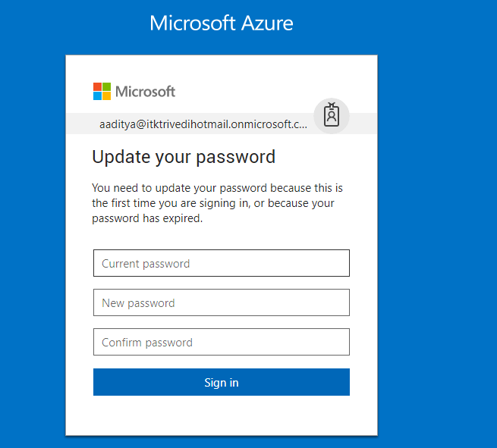The image size is (497, 448).
Task: Select the New password input box
Action: 221,303
